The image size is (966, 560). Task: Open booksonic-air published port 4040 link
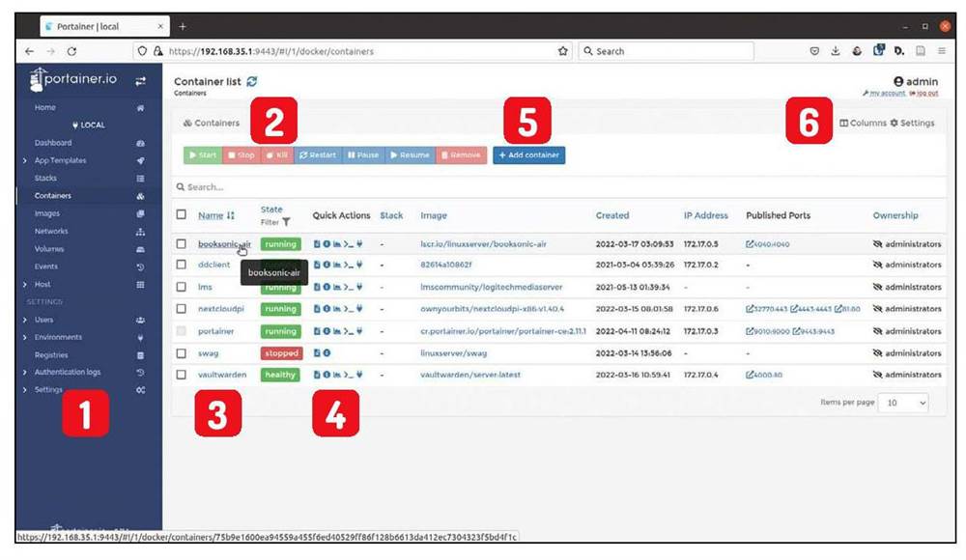tap(768, 244)
